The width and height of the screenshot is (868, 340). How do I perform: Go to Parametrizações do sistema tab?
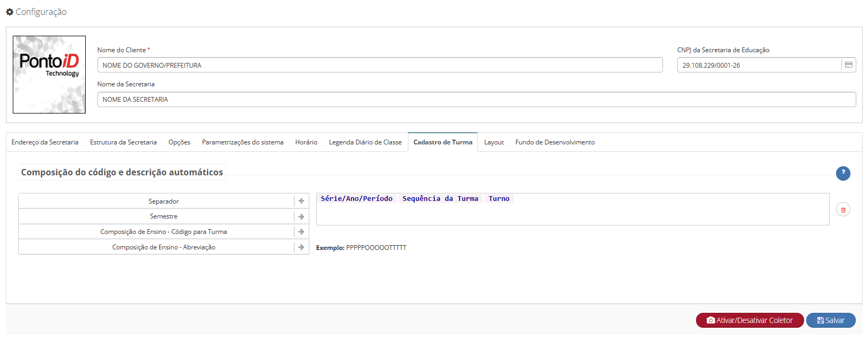coord(243,142)
